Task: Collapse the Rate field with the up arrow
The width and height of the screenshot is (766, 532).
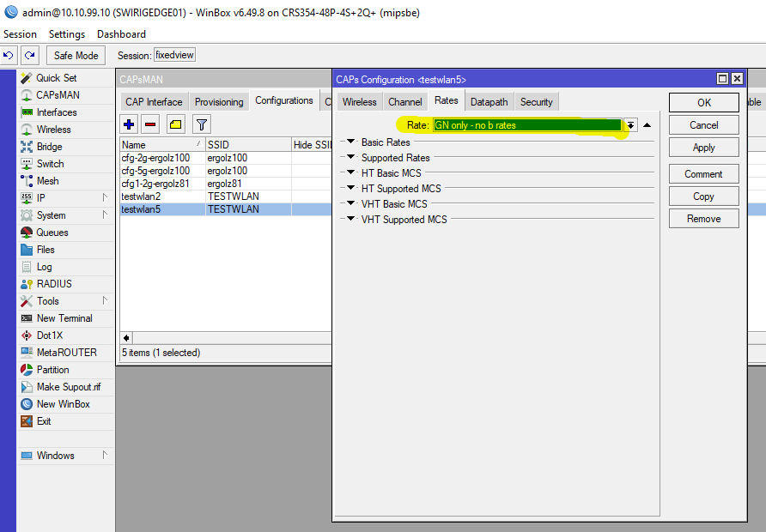Action: click(647, 125)
